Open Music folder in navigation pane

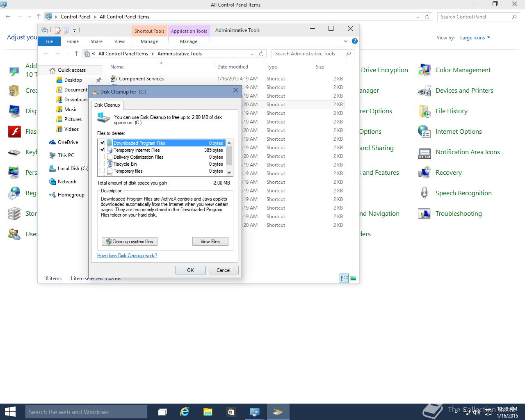coord(71,110)
